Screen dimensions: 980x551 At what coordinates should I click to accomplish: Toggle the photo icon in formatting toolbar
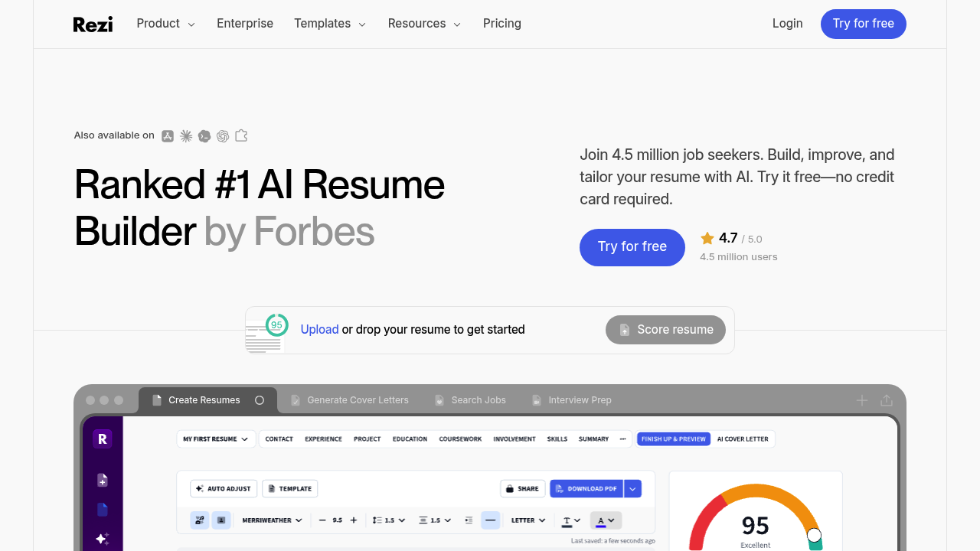coord(221,520)
